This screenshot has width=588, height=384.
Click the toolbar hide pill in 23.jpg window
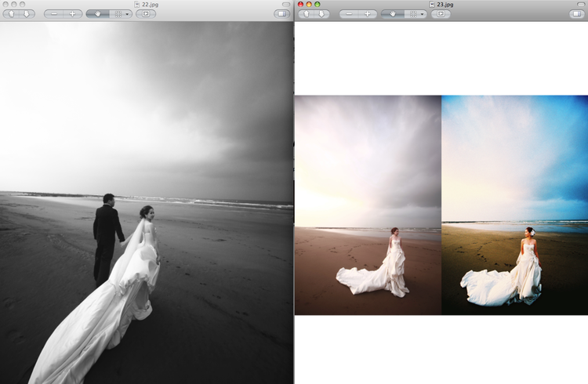pyautogui.click(x=581, y=5)
